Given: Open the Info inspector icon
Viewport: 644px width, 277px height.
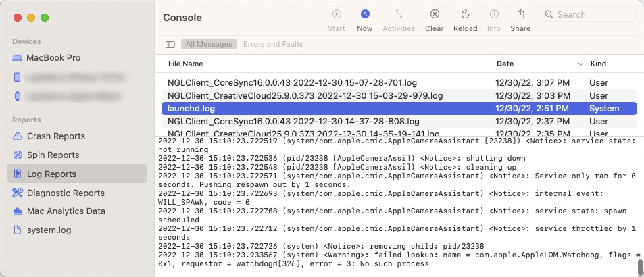Looking at the screenshot, I should click(x=494, y=14).
